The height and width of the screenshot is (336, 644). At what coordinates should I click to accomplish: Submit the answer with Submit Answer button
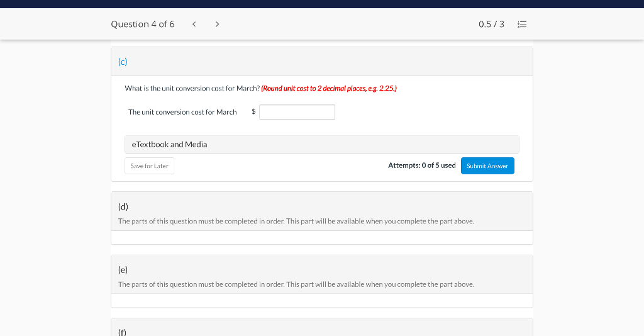487,166
